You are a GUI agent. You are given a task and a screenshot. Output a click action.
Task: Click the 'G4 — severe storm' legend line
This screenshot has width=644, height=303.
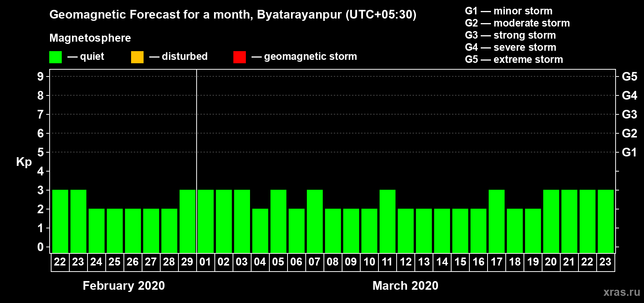[511, 47]
